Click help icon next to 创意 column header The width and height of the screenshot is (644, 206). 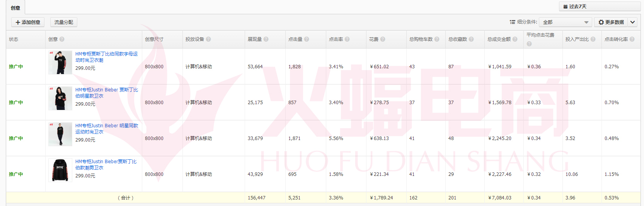62,39
